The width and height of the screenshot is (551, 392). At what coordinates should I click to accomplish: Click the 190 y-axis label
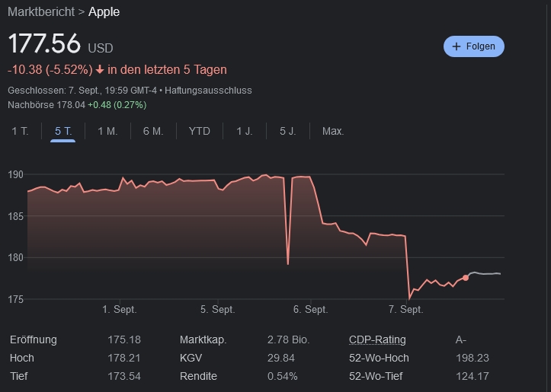(15, 175)
